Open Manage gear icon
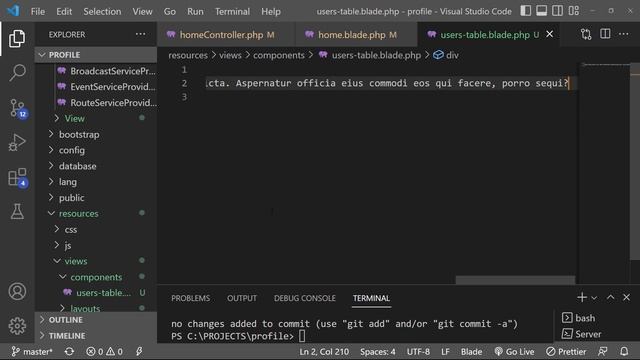This screenshot has width=640, height=360. pos(17,326)
